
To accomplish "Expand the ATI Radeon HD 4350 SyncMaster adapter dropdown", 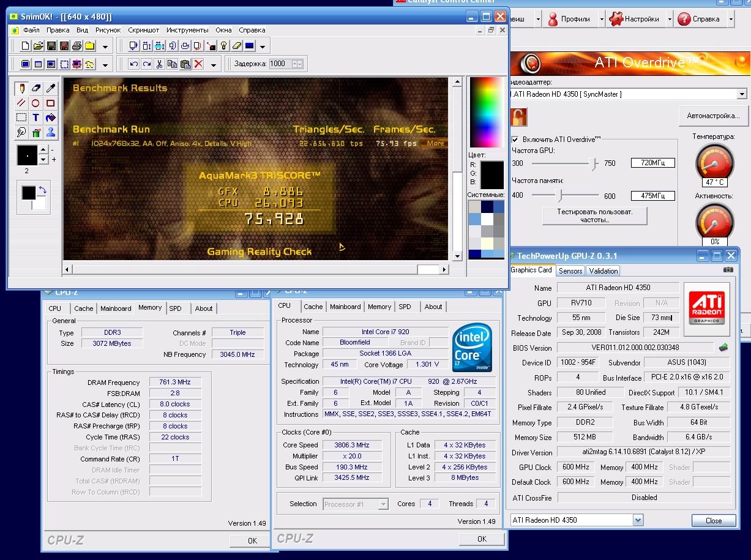I will pos(742,94).
